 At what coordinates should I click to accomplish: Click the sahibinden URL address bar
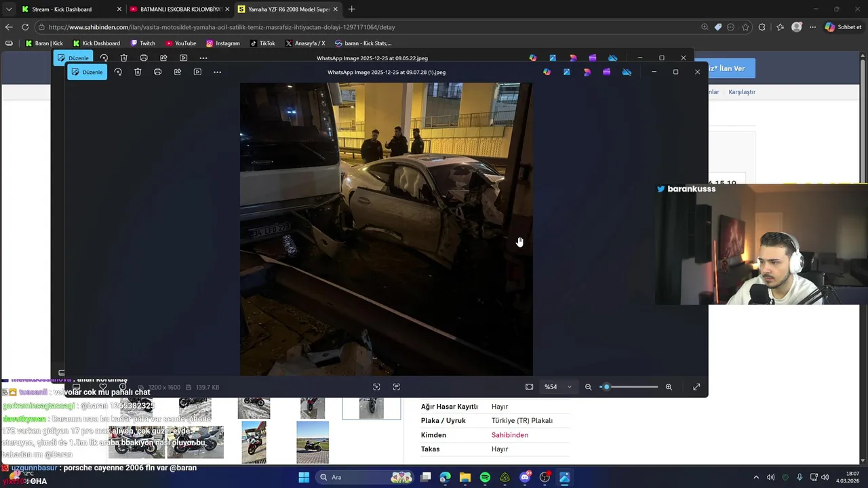click(366, 27)
